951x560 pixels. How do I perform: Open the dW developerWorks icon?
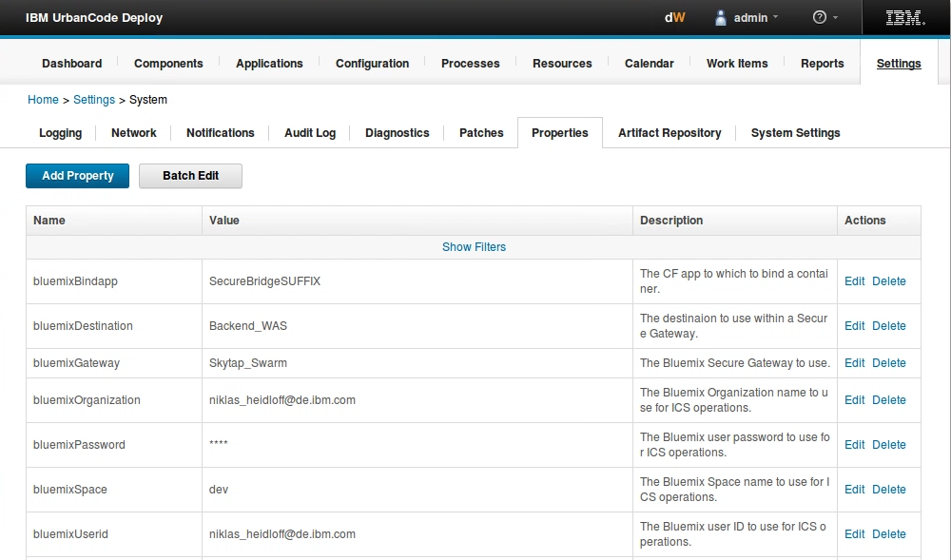pyautogui.click(x=674, y=17)
